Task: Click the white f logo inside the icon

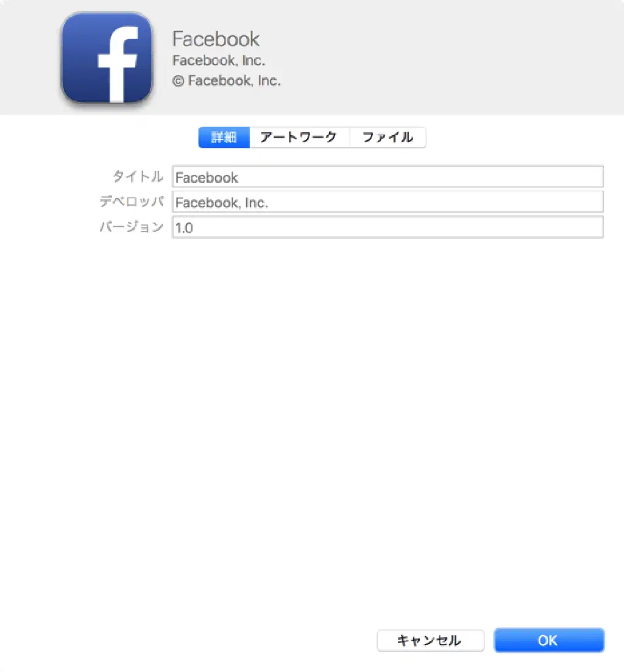Action: pos(118,65)
